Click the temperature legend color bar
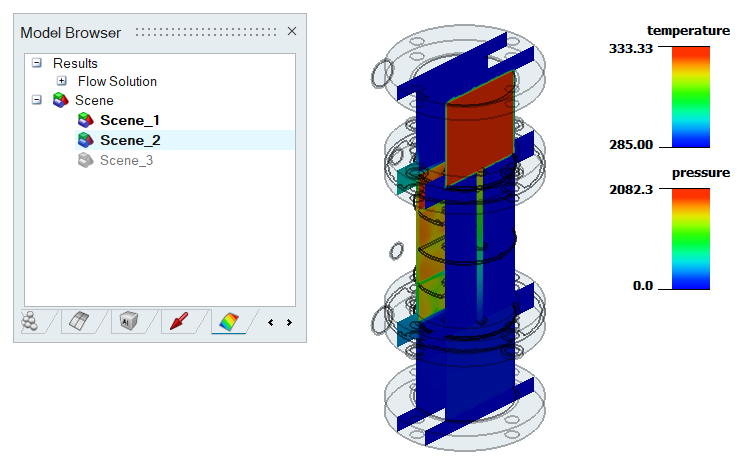Image resolution: width=756 pixels, height=469 pixels. [x=691, y=96]
